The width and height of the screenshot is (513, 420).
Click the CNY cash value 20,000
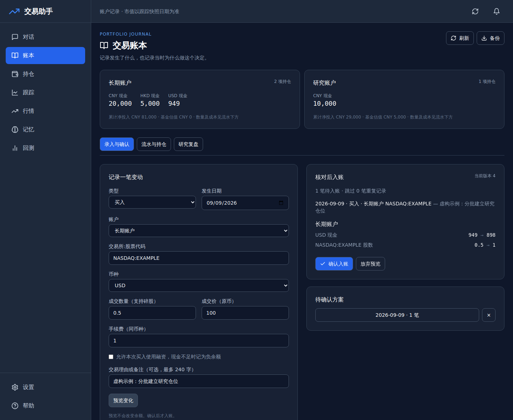pos(120,104)
